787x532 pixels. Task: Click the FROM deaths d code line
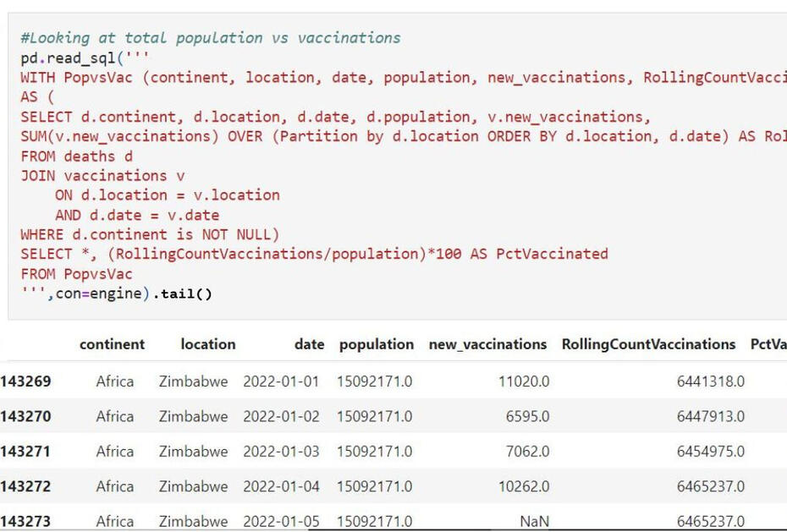point(76,156)
